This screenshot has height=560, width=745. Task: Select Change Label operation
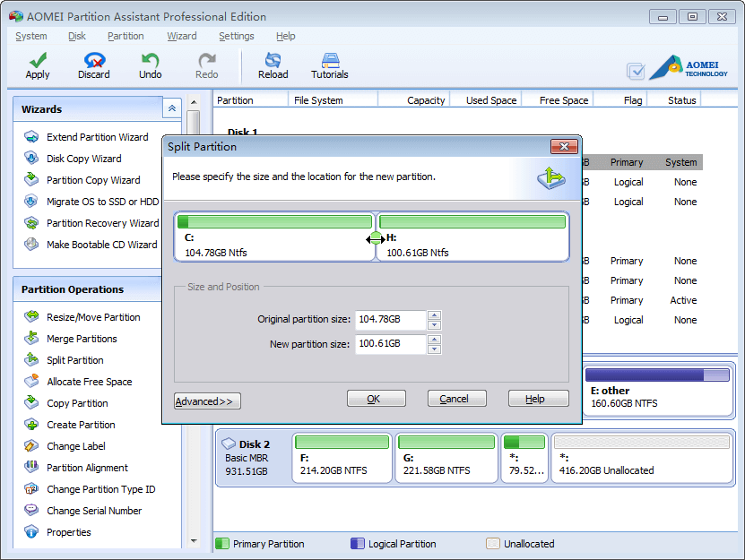(x=65, y=446)
